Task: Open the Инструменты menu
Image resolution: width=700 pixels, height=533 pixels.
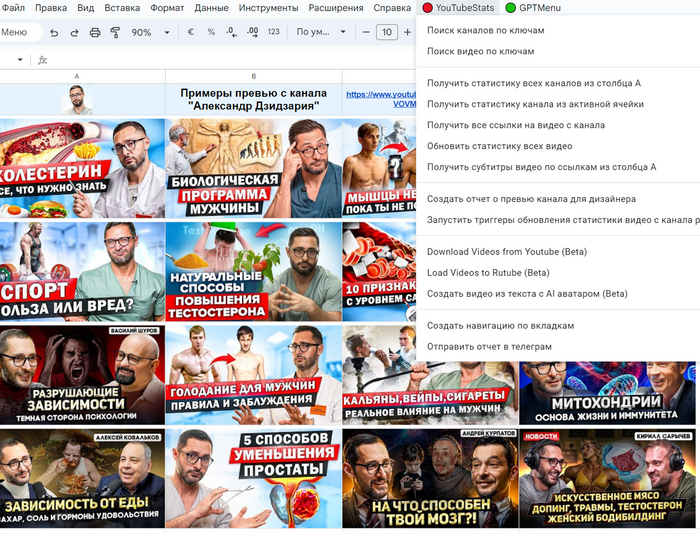Action: (268, 8)
